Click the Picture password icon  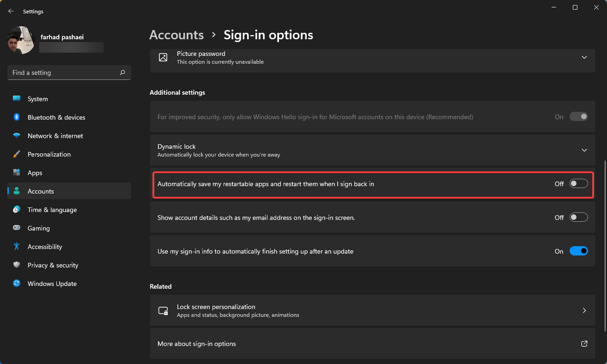click(x=163, y=57)
